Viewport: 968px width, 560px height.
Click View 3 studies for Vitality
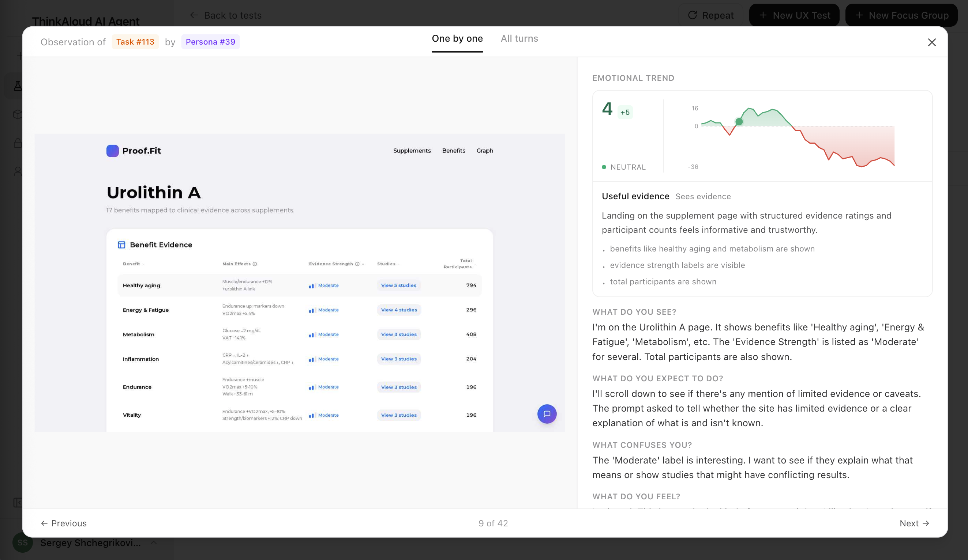coord(399,415)
